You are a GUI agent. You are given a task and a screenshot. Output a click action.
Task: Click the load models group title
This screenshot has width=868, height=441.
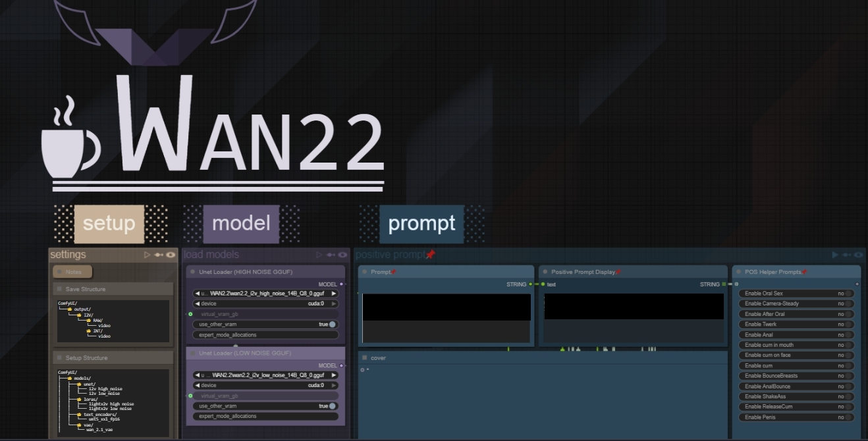(211, 255)
